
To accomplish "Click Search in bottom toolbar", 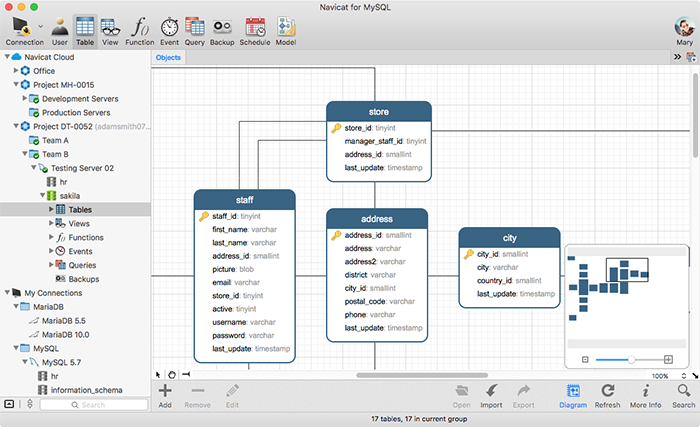I will 683,396.
